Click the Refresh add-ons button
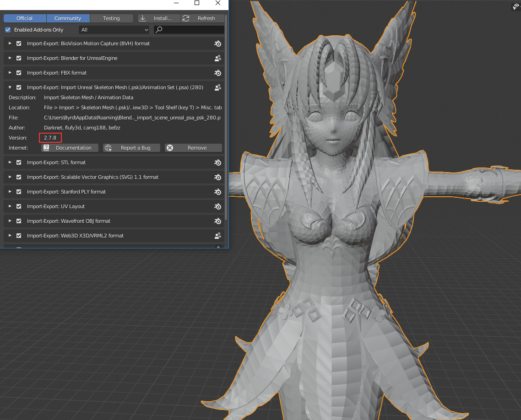Screen dimensions: 521x420 [x=203, y=18]
